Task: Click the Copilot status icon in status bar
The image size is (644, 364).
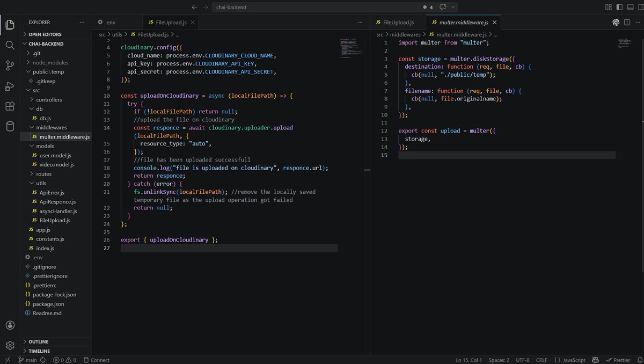Action: (x=596, y=360)
